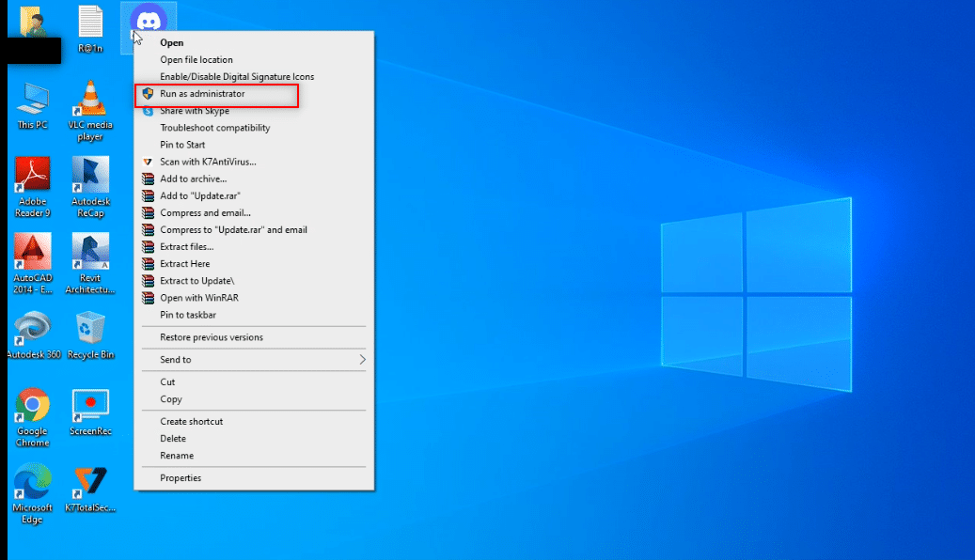This screenshot has height=560, width=975.
Task: Choose Pin to Start
Action: pyautogui.click(x=254, y=145)
